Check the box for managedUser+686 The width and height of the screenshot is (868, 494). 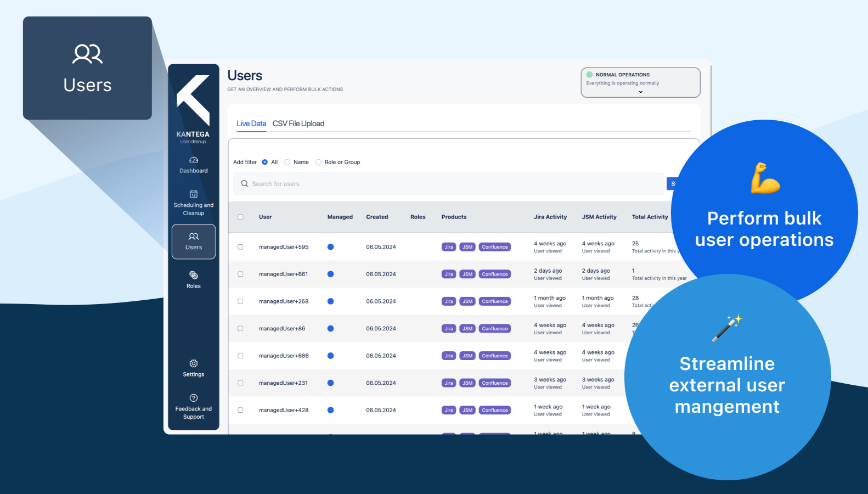pos(240,356)
